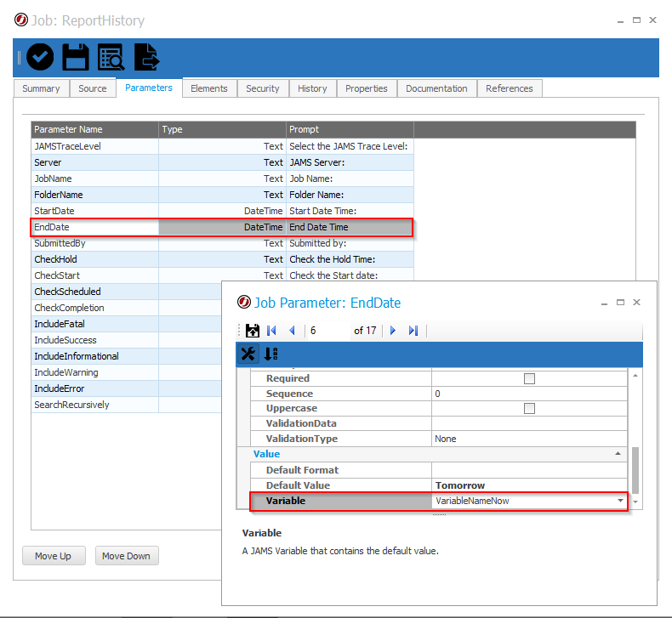Select the IncludeInformational parameter row

click(x=126, y=356)
